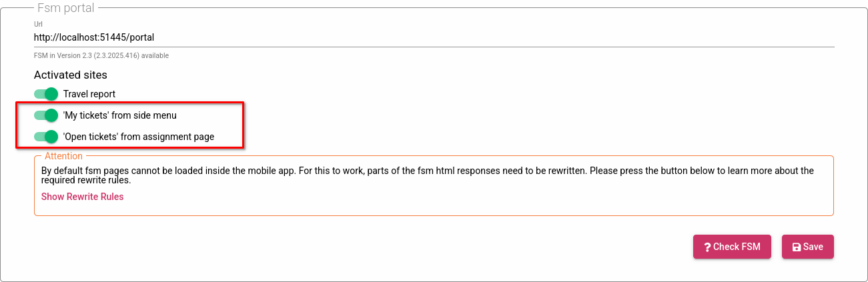Open the Show Rewrite Rules link
This screenshot has width=868, height=282.
pos(82,197)
